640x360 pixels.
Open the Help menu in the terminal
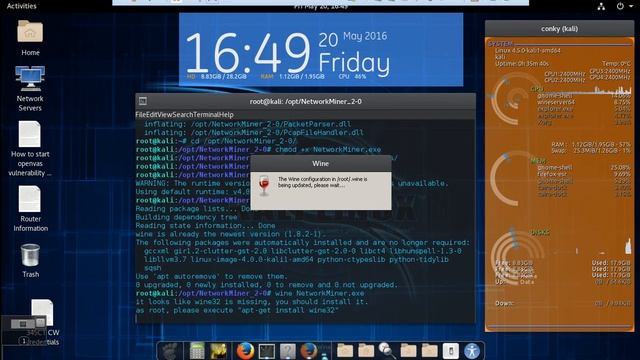tap(226, 115)
